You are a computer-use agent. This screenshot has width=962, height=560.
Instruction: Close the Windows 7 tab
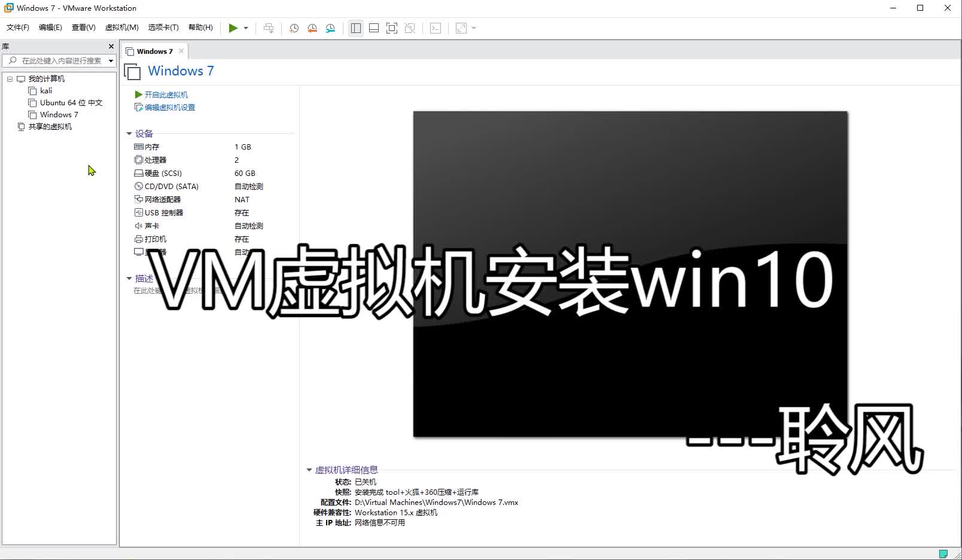(181, 51)
